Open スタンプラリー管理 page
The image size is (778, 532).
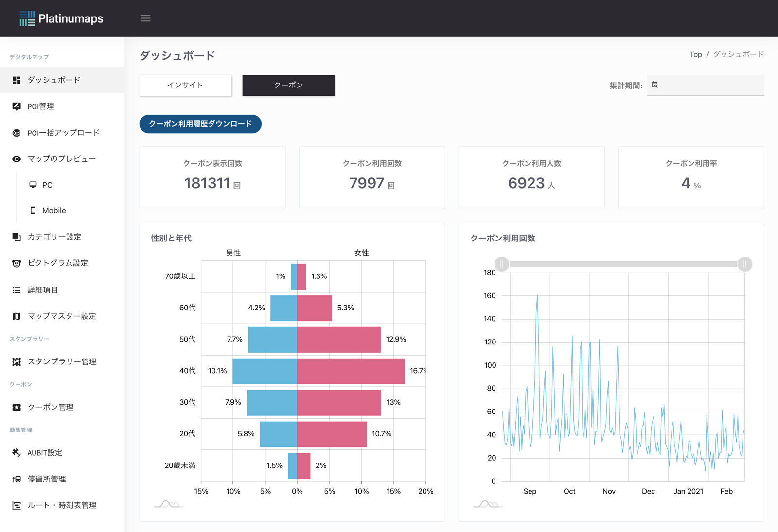click(x=62, y=361)
